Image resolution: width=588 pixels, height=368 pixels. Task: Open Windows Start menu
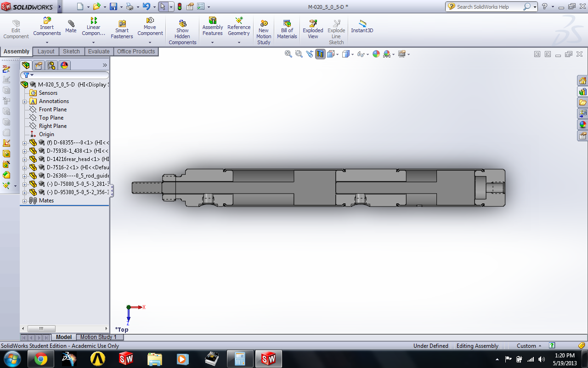coord(12,359)
